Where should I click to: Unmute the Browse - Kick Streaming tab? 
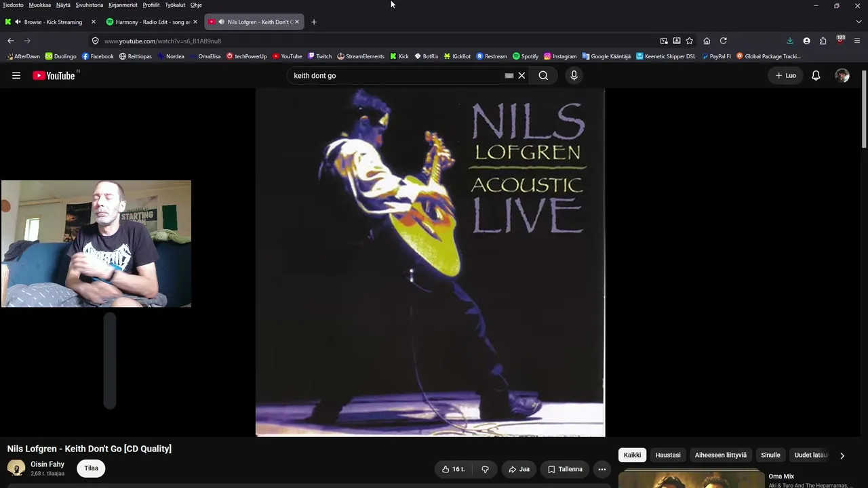[18, 22]
